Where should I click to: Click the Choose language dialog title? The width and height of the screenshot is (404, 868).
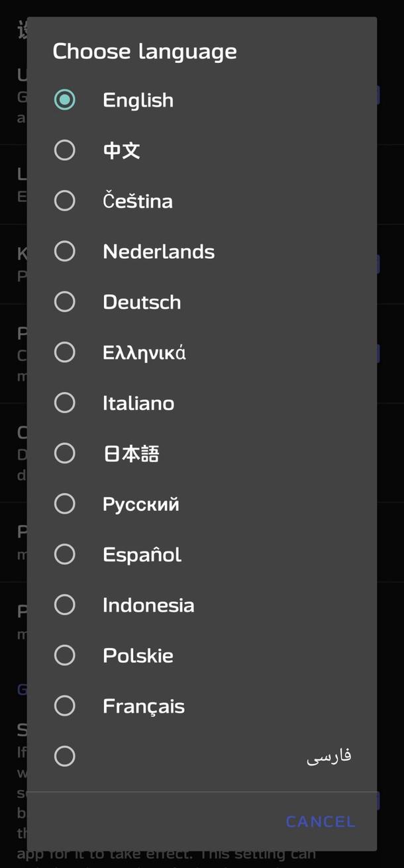(145, 50)
